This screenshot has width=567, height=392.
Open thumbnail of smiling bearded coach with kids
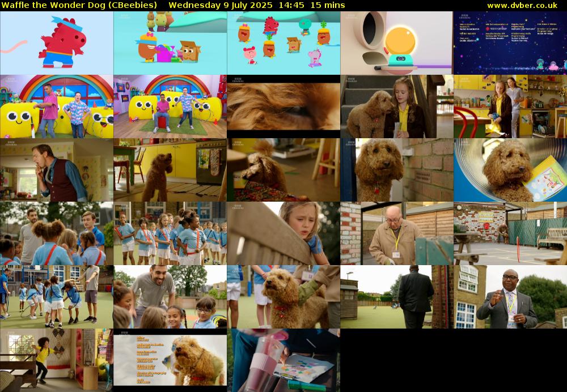[x=170, y=297]
